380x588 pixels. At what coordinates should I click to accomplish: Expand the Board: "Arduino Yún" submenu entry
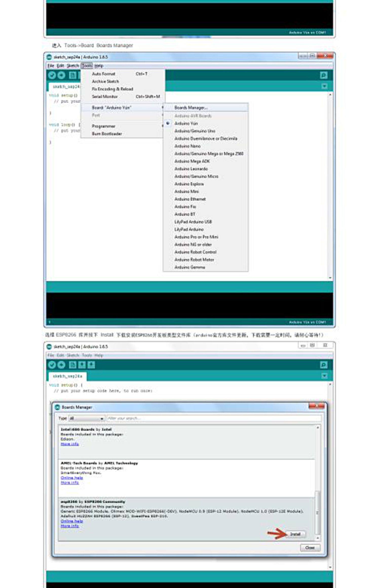click(122, 108)
